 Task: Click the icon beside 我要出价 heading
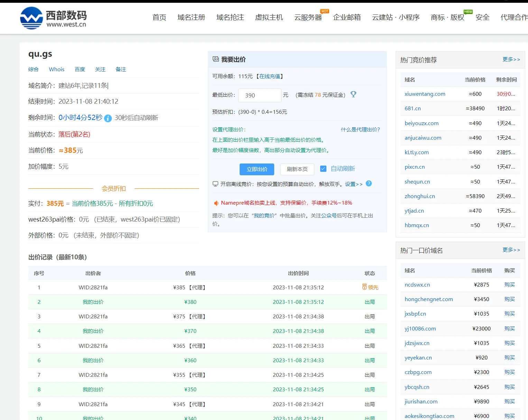(x=216, y=59)
